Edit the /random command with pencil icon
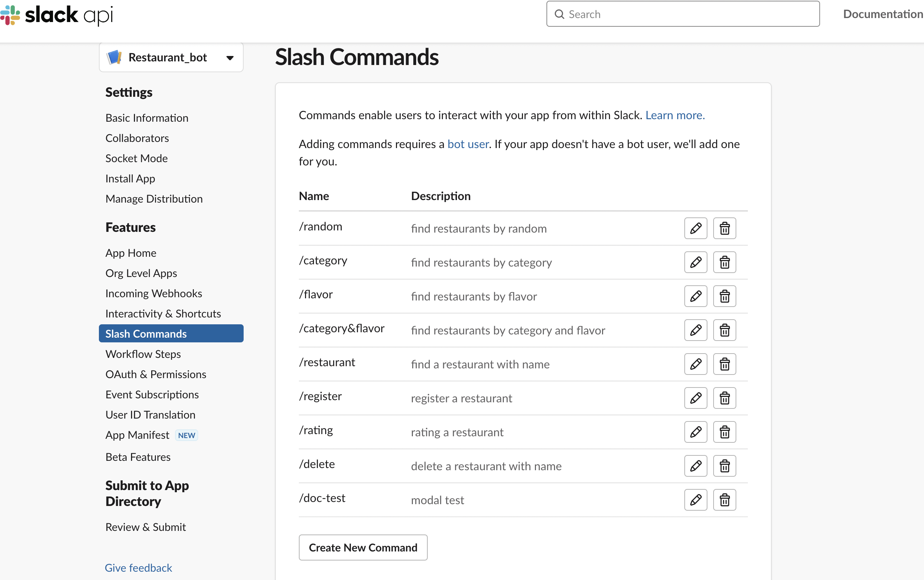924x580 pixels. (x=696, y=228)
